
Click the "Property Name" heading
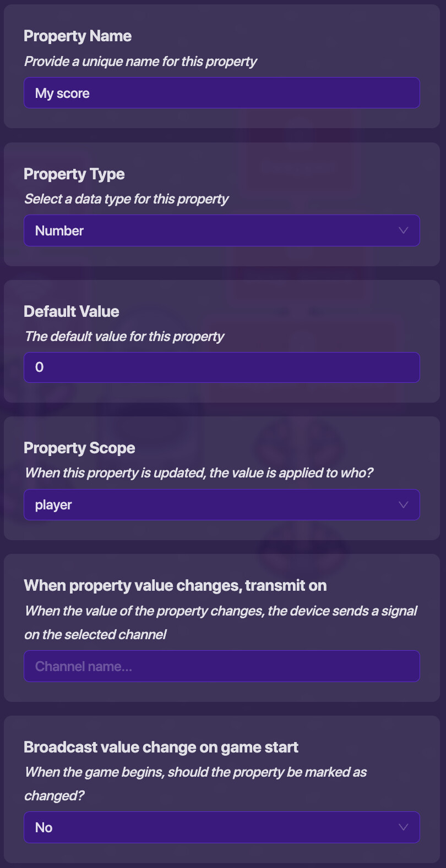tap(78, 36)
